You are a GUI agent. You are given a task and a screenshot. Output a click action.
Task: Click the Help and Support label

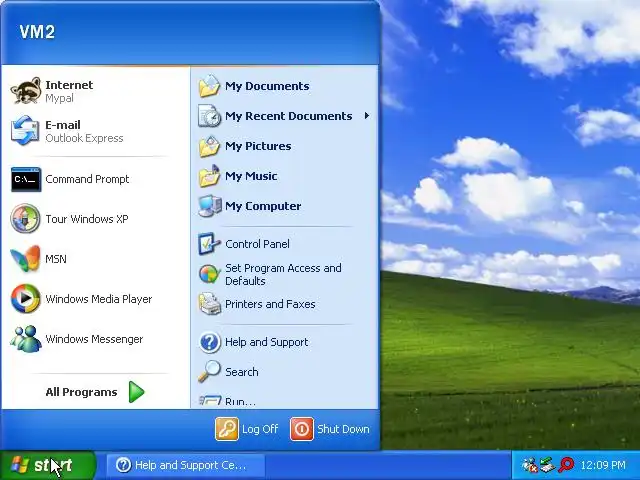click(x=267, y=342)
